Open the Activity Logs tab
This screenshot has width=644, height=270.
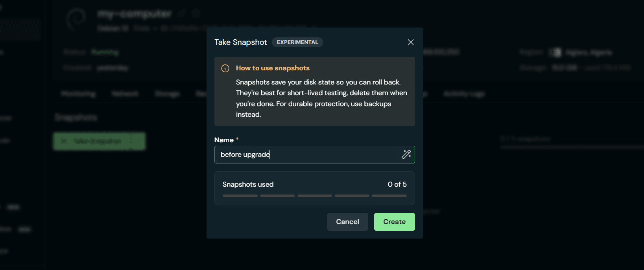[464, 94]
